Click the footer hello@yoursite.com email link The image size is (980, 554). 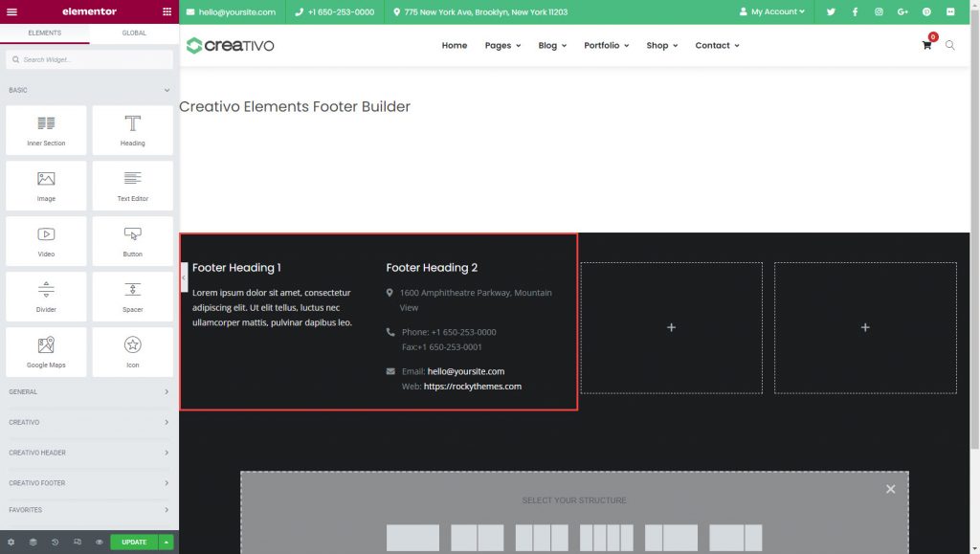(466, 371)
